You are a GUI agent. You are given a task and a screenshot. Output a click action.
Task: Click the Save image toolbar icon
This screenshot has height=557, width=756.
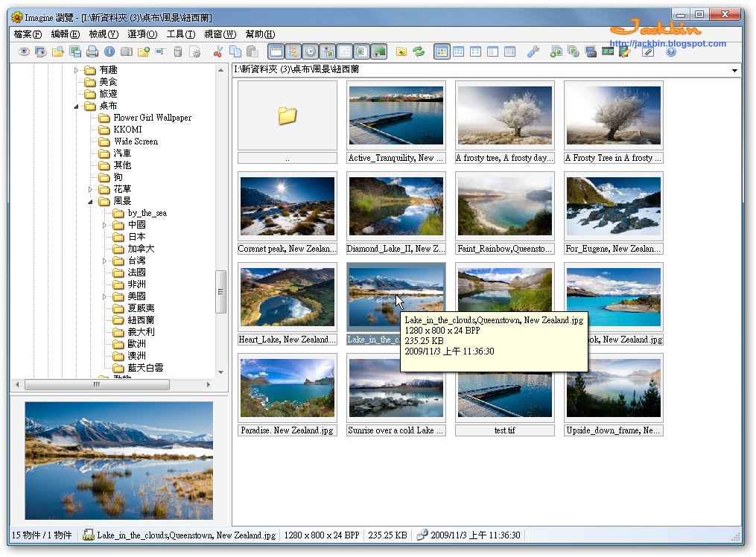(x=75, y=51)
